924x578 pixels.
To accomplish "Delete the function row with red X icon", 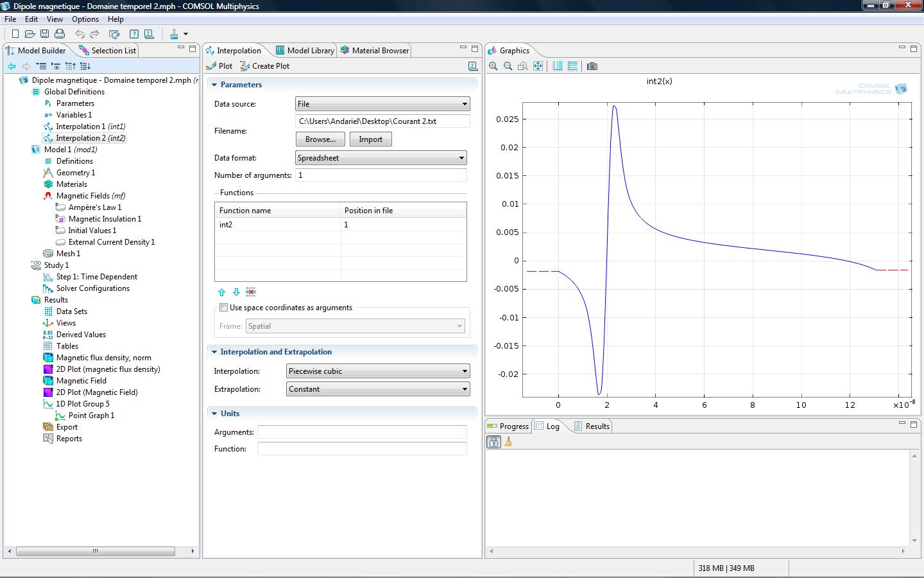I will [x=251, y=292].
